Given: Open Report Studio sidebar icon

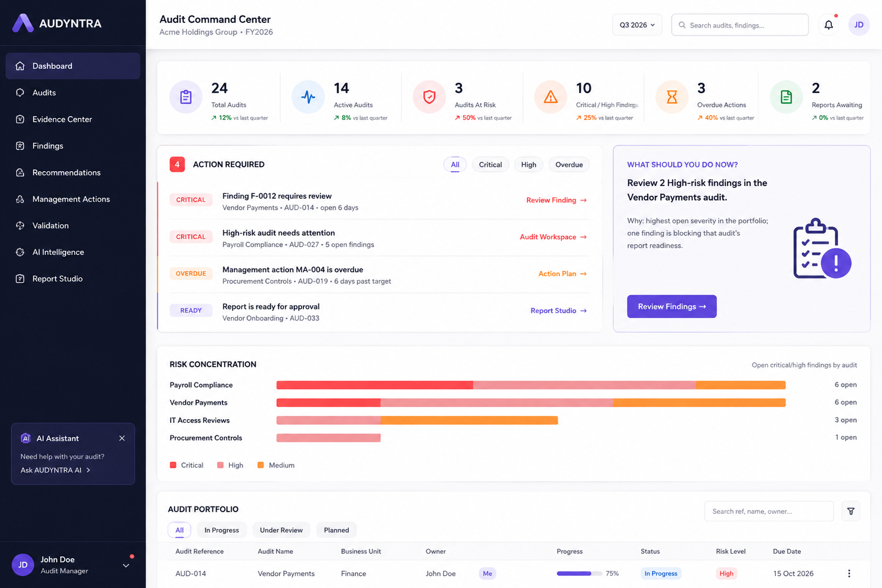Looking at the screenshot, I should pyautogui.click(x=20, y=278).
